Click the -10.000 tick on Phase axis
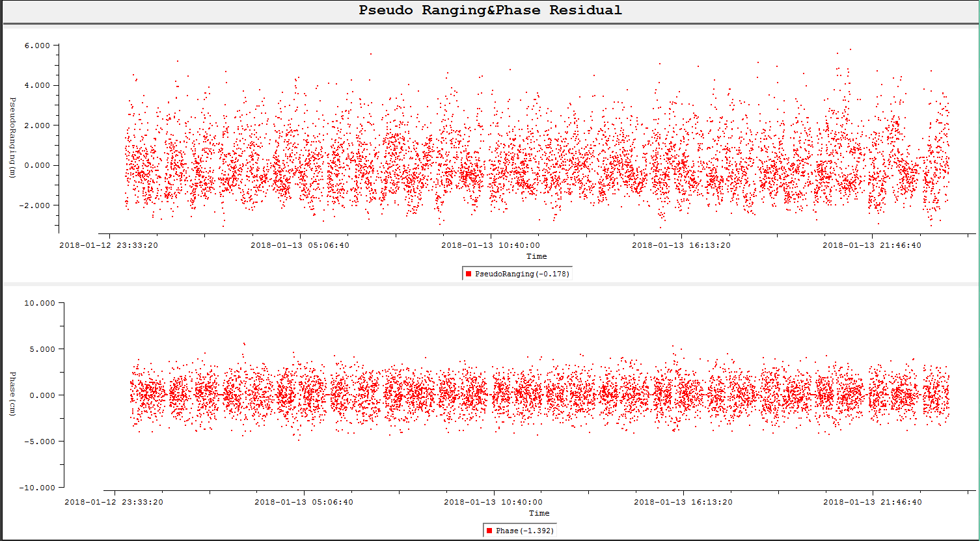The height and width of the screenshot is (541, 980). (x=38, y=488)
